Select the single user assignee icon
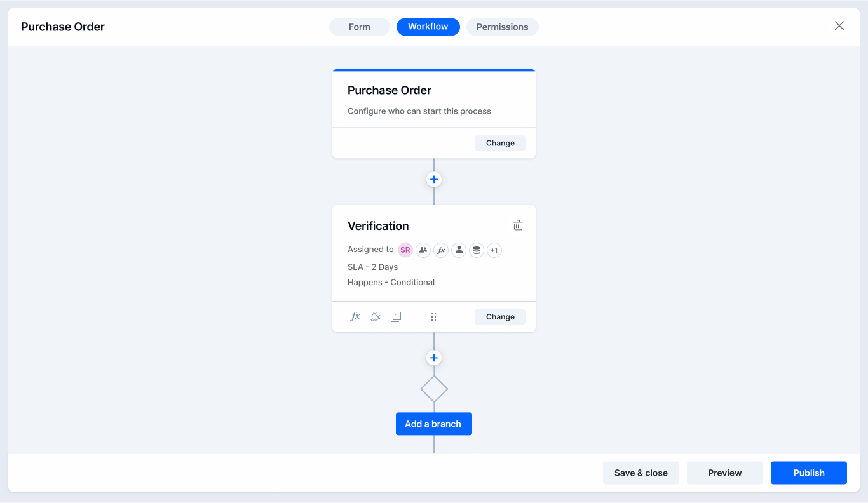Screen dimensions: 868x503 tap(459, 250)
